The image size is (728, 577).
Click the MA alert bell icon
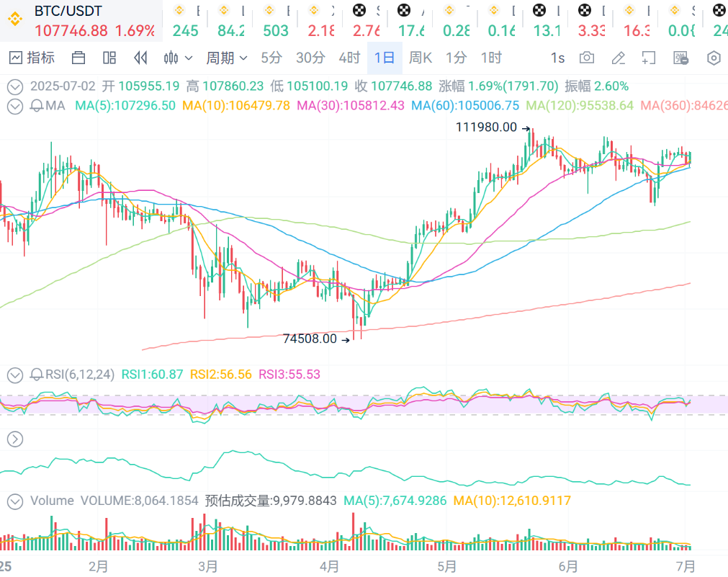(x=37, y=106)
